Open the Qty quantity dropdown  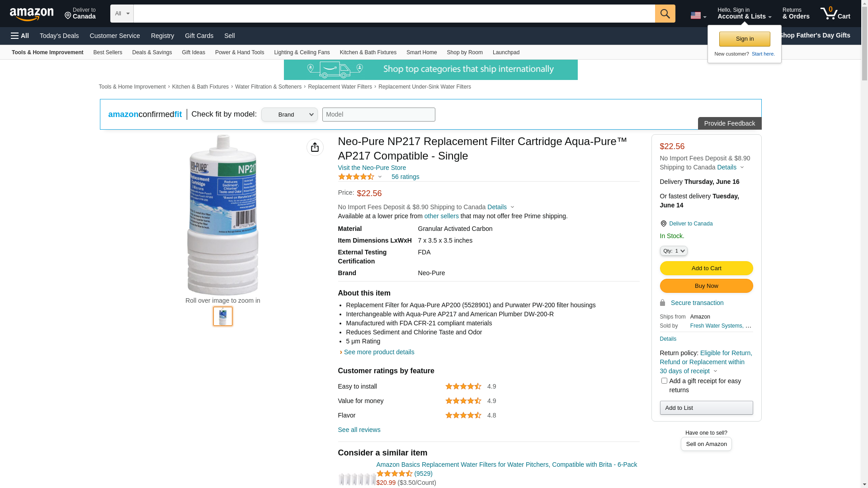674,251
